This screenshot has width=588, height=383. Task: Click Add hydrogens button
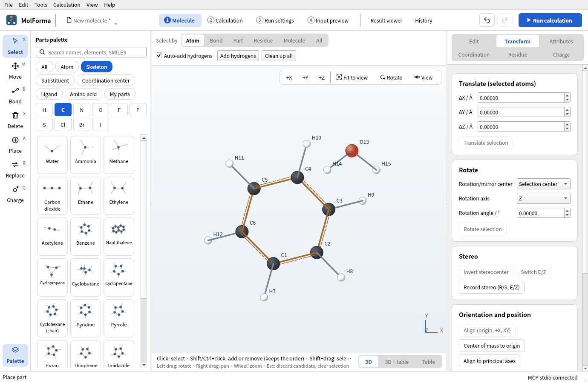(x=238, y=56)
